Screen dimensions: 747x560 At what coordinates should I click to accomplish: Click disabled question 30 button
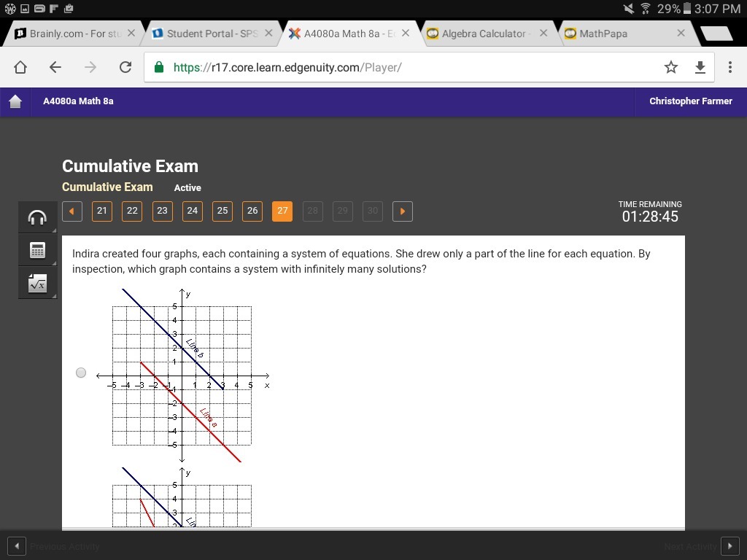click(373, 211)
